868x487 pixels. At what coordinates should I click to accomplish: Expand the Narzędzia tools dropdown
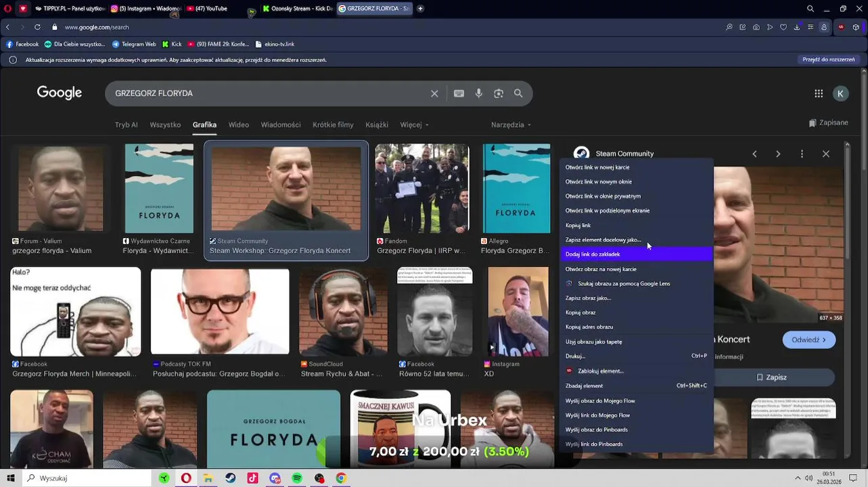(x=511, y=125)
